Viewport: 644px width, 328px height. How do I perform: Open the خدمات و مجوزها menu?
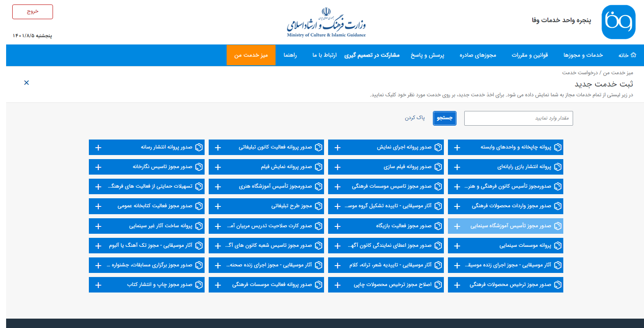[583, 55]
